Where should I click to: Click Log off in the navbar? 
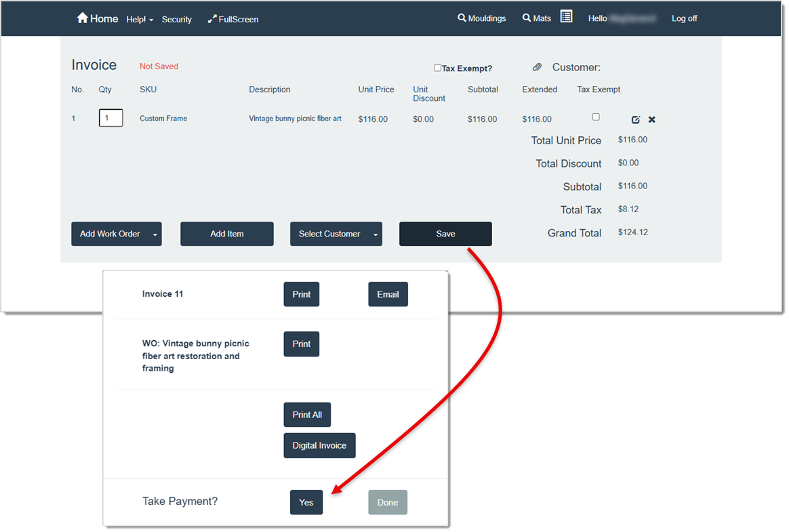(x=684, y=18)
